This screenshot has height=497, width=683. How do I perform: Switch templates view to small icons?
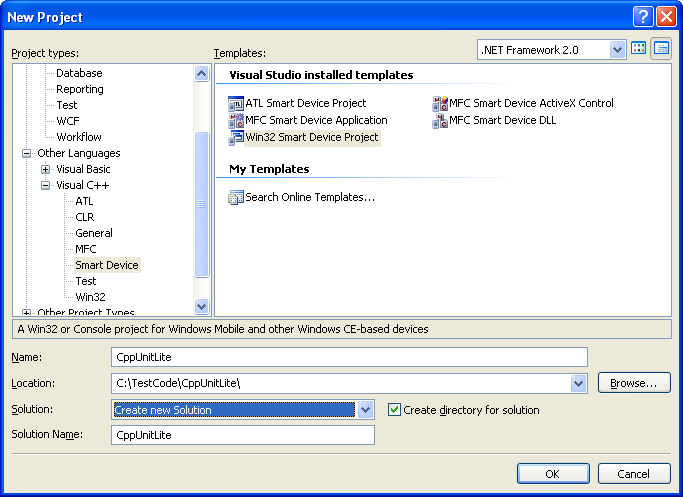coord(661,49)
